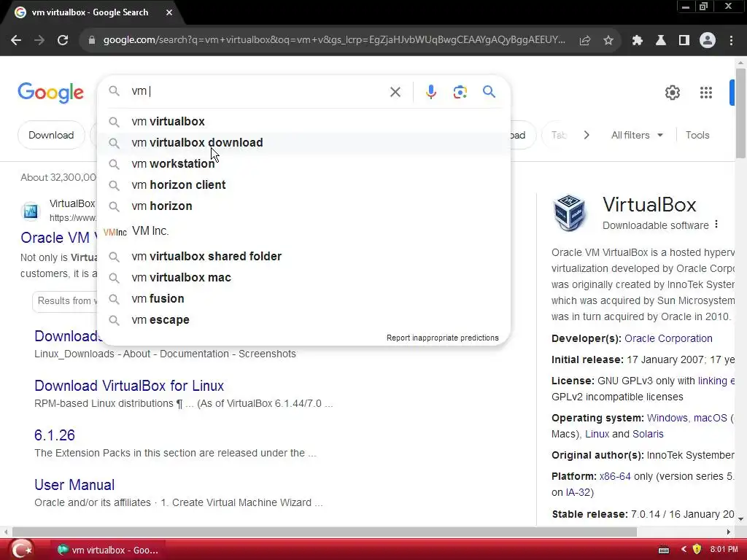Open the 6.1.26 result link
The image size is (747, 560).
(55, 435)
